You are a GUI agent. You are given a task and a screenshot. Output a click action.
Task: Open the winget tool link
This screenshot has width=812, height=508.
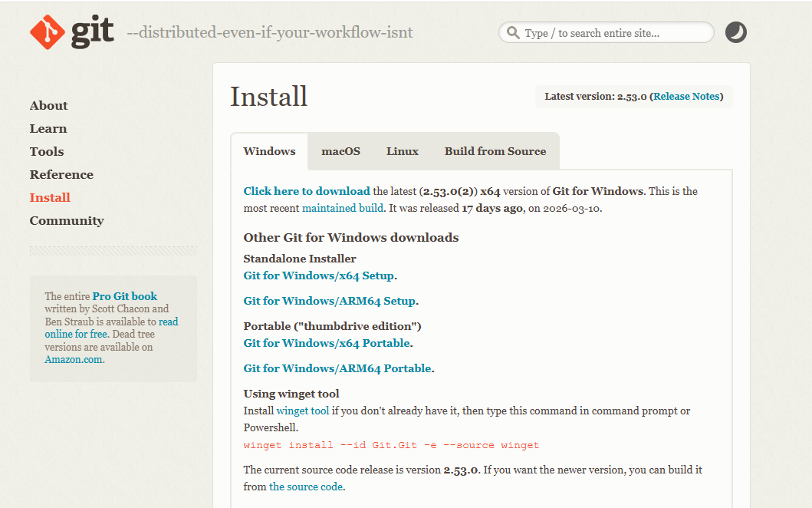click(x=302, y=411)
